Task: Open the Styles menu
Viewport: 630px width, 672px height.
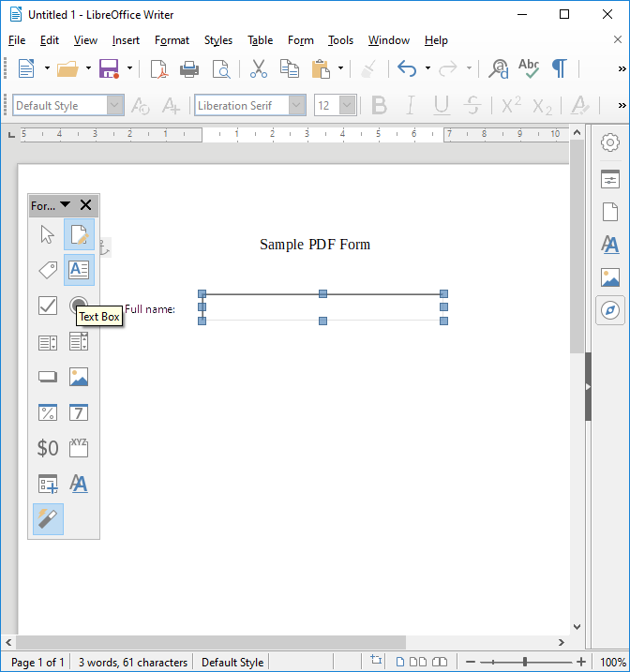Action: 218,40
